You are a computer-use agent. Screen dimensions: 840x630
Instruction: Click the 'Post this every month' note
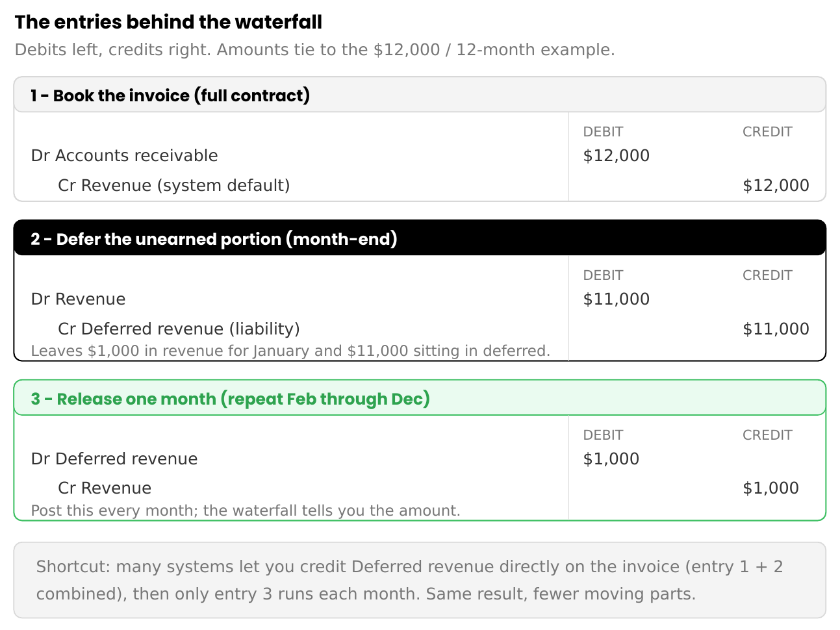click(x=246, y=510)
